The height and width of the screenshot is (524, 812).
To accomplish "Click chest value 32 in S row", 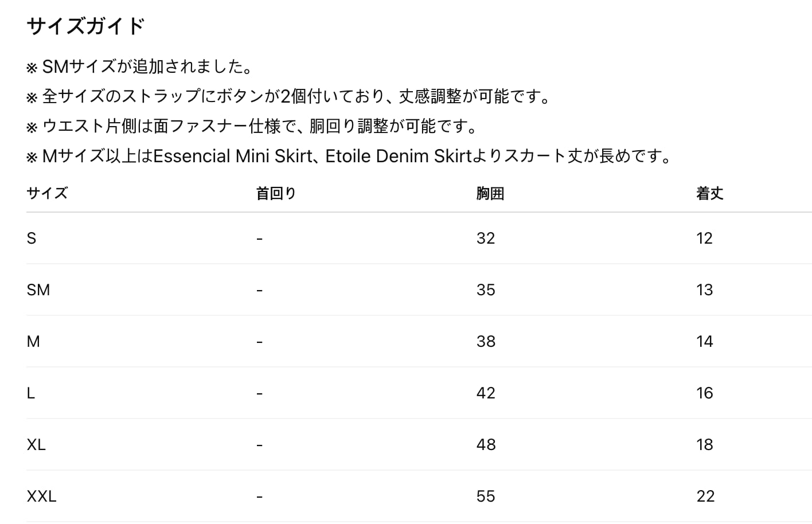I will 486,238.
